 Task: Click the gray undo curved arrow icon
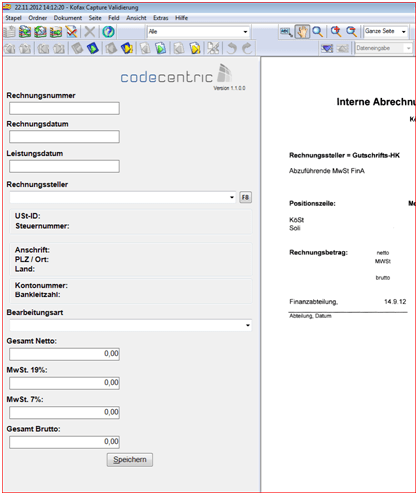pos(232,48)
